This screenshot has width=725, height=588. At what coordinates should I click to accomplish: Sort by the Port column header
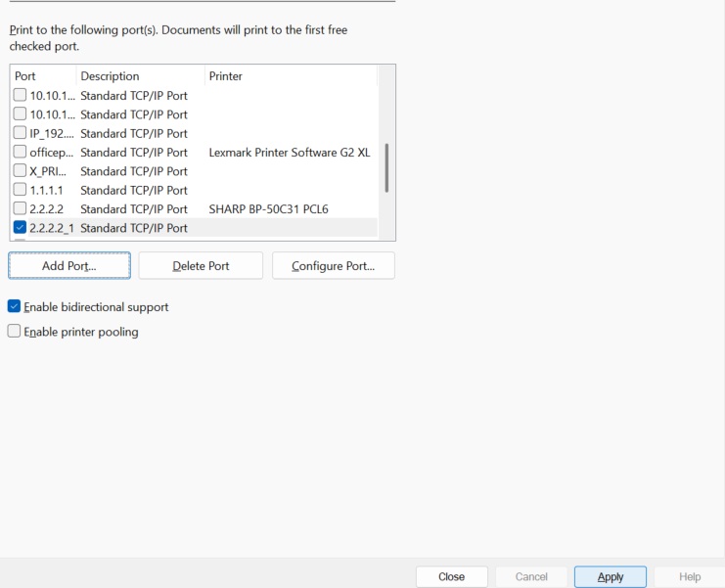pos(42,76)
